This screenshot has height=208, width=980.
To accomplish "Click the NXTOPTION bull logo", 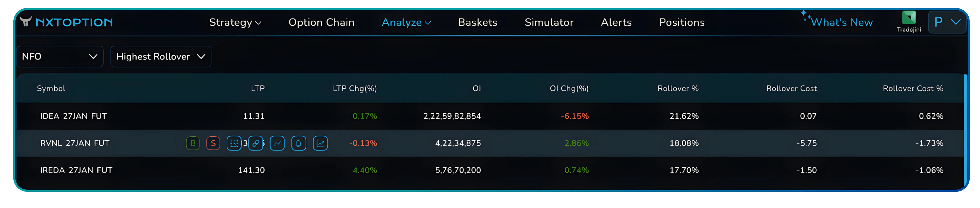I will (x=26, y=22).
